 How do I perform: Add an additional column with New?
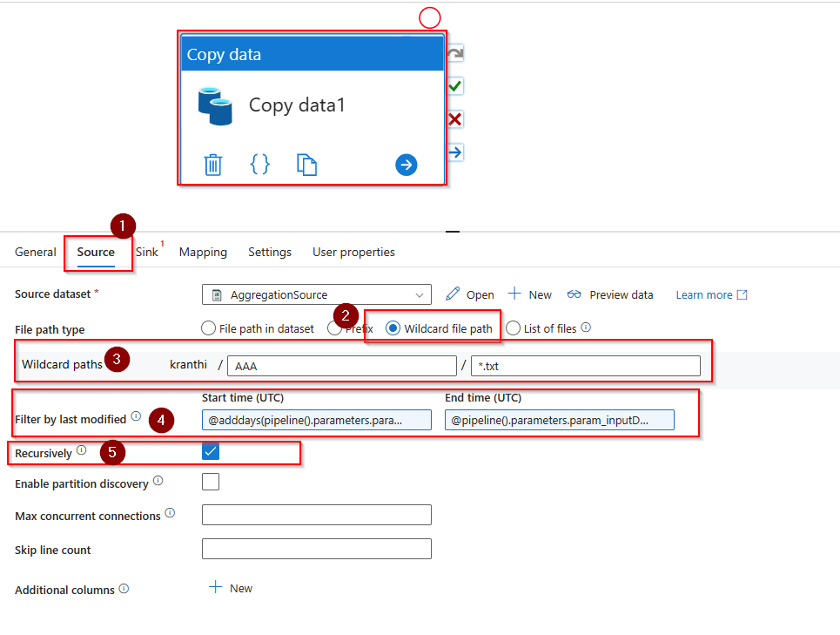(231, 587)
